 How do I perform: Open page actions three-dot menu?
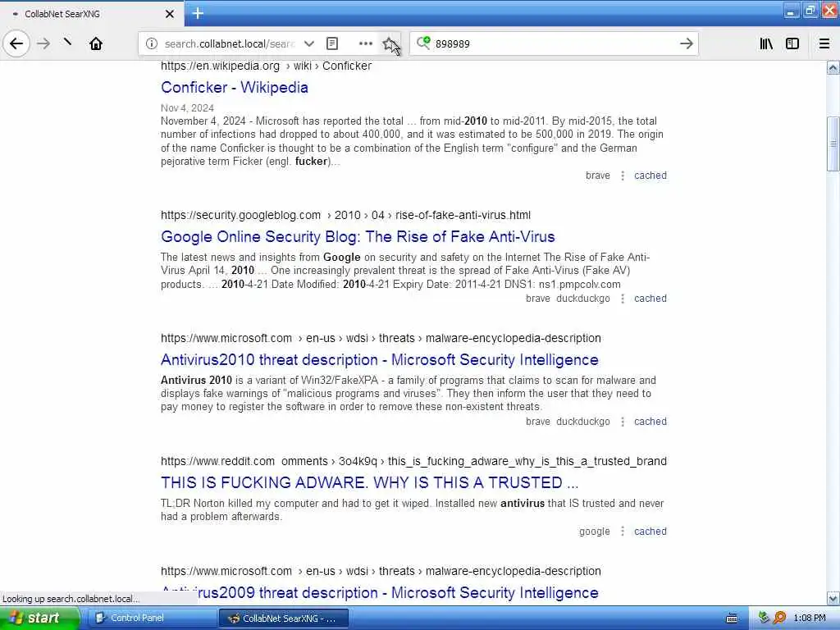[365, 43]
